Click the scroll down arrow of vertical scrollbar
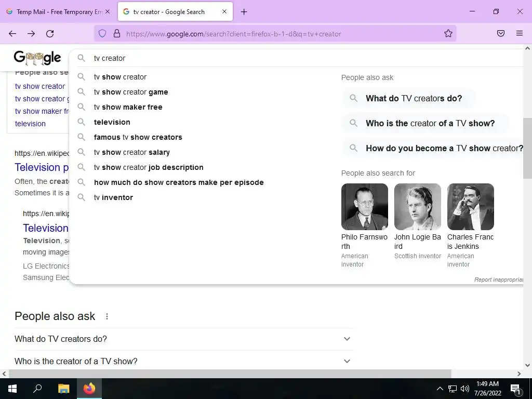 point(527,365)
